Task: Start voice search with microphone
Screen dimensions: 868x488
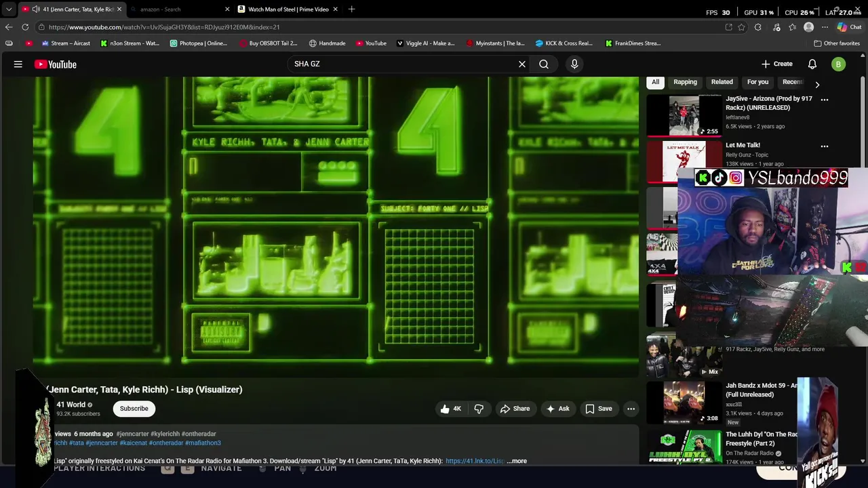Action: click(574, 64)
